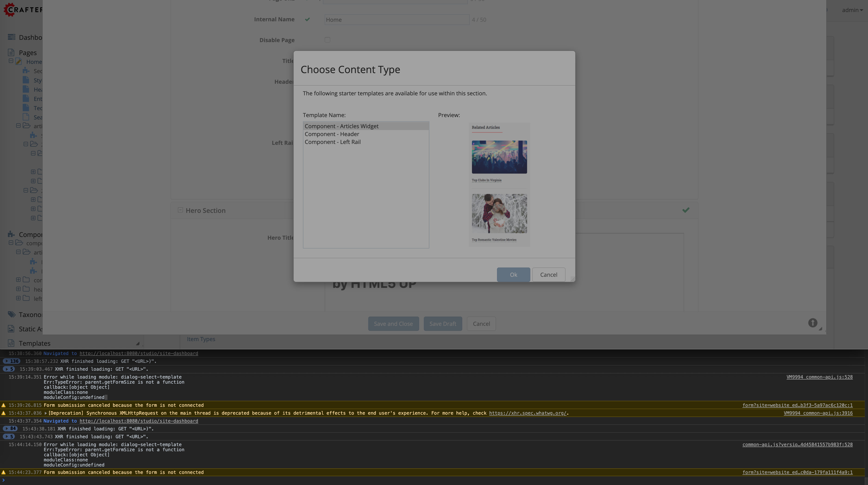Click the page icon beside 'Hea' item
868x485 pixels.
(26, 89)
